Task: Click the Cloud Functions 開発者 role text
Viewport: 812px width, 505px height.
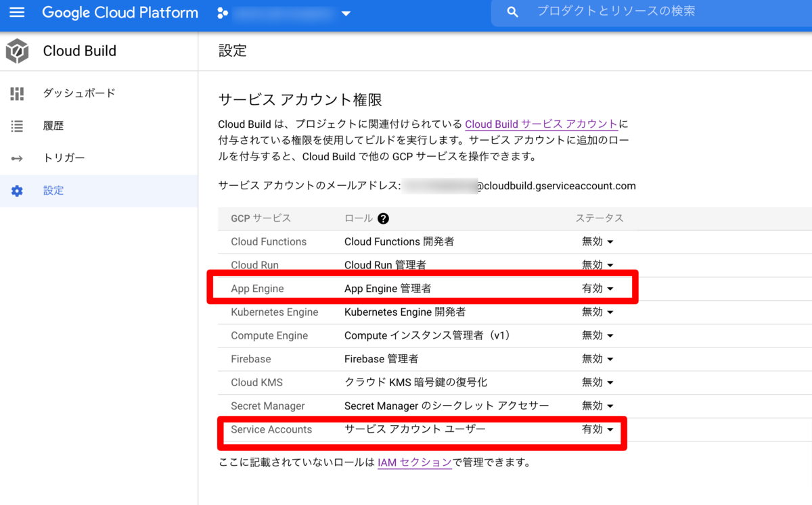Action: click(x=399, y=241)
